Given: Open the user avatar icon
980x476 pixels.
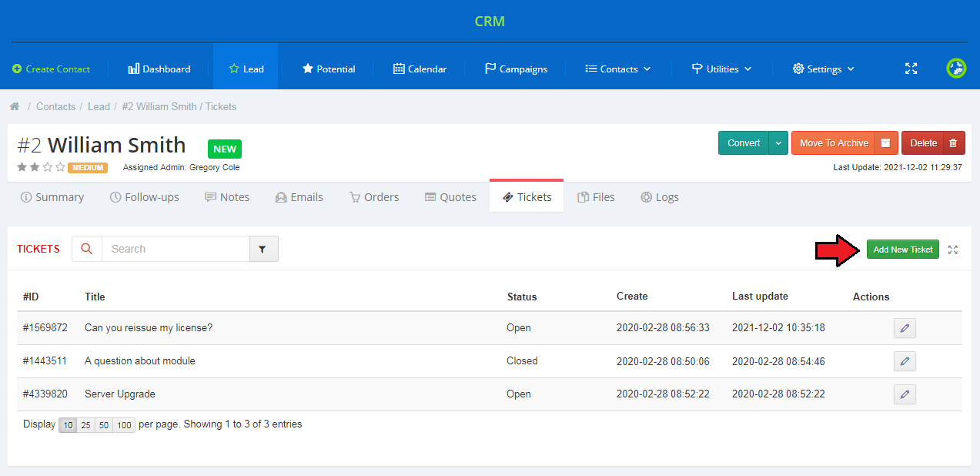Looking at the screenshot, I should [956, 68].
